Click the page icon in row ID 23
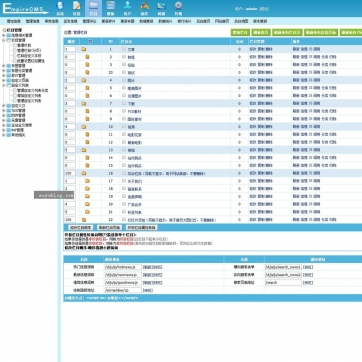362x362 pixels. tap(87, 72)
